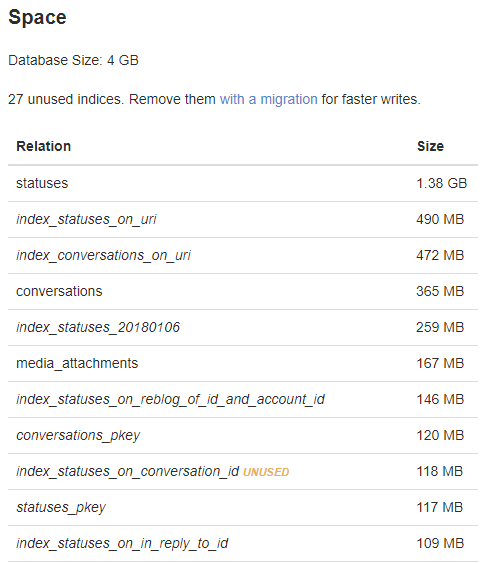
Task: Select index_statuses_on_reblog_of_id_and_account_id row
Action: click(x=243, y=399)
